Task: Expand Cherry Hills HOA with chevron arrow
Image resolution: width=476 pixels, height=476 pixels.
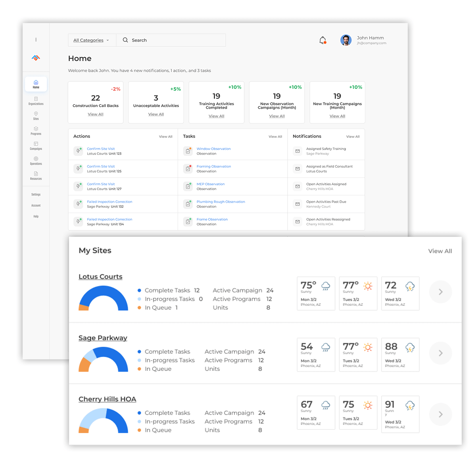Action: click(x=441, y=415)
